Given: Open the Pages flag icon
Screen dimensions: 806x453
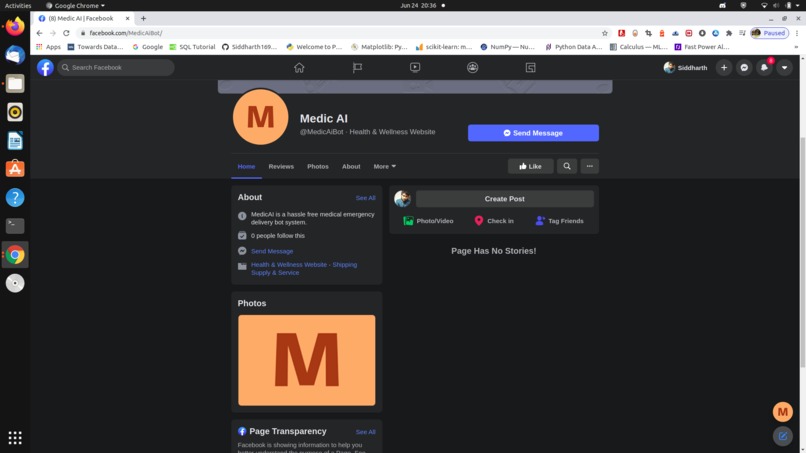Looking at the screenshot, I should [x=357, y=67].
